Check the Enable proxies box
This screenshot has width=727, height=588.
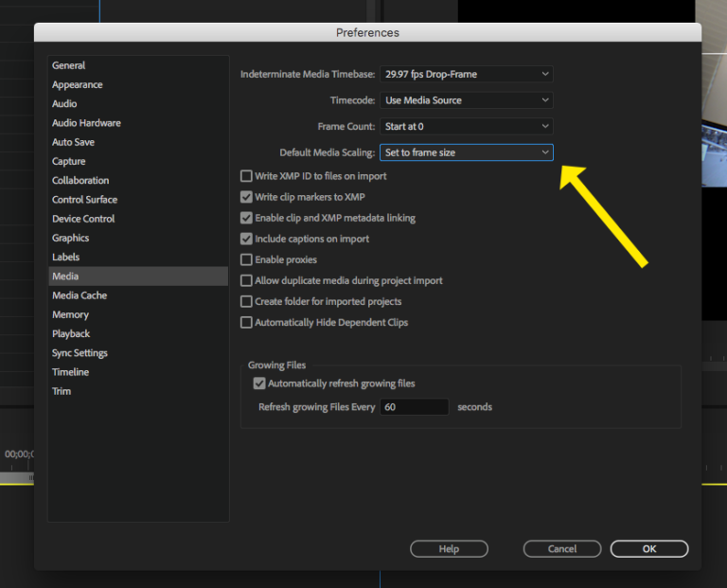click(246, 259)
